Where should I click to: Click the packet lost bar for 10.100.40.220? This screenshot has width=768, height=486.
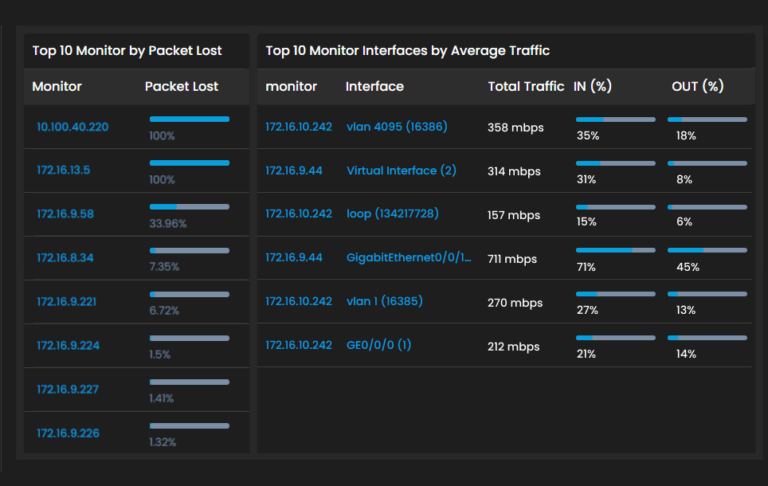point(190,119)
